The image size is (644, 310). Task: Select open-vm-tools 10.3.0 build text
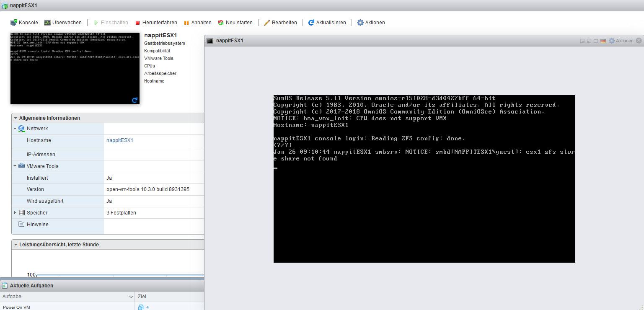coord(148,189)
